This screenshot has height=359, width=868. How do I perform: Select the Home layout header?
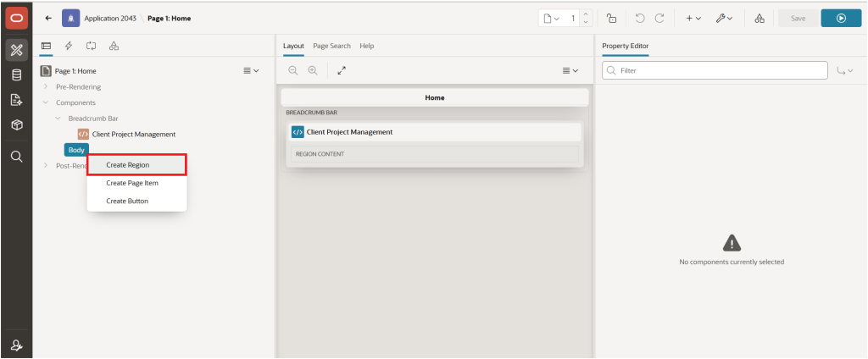click(x=435, y=97)
